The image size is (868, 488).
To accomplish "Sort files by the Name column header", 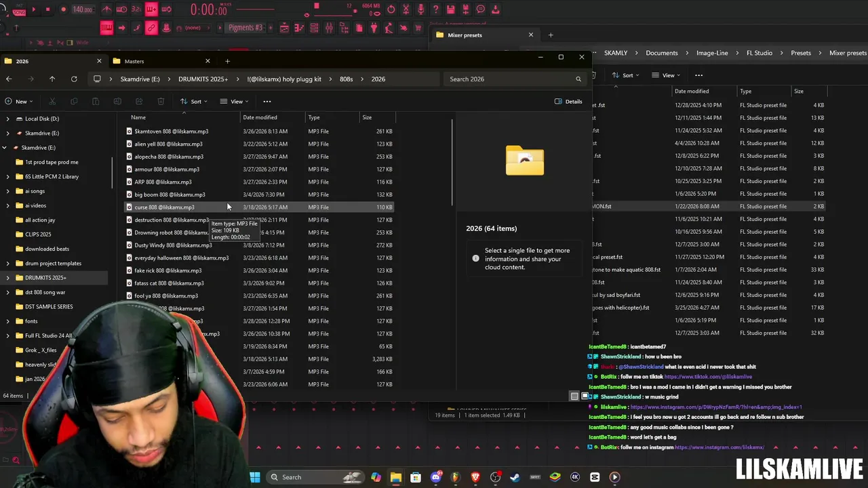I will pos(138,117).
